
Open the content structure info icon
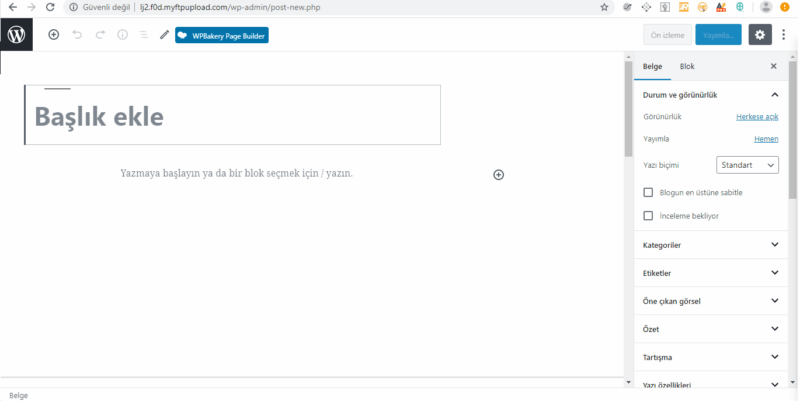click(x=123, y=35)
